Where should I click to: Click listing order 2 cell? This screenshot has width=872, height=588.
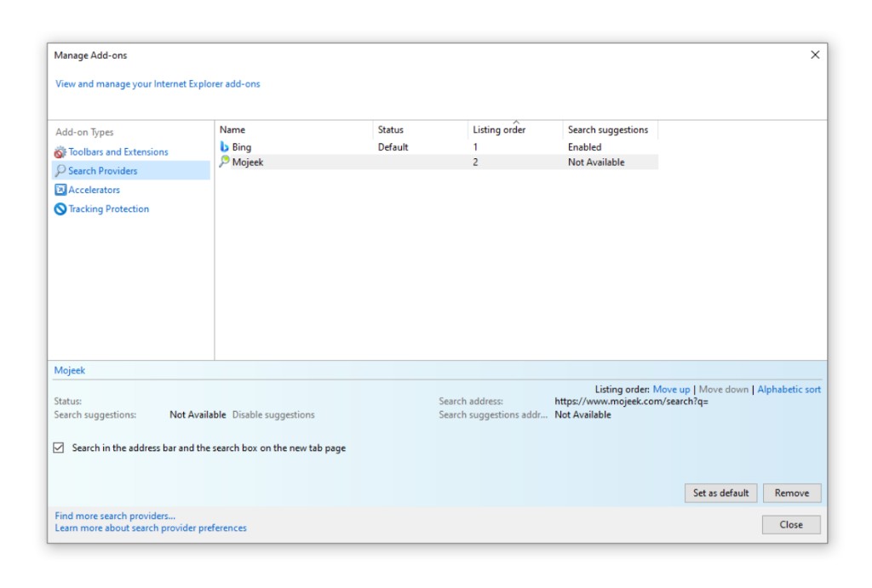(x=475, y=163)
